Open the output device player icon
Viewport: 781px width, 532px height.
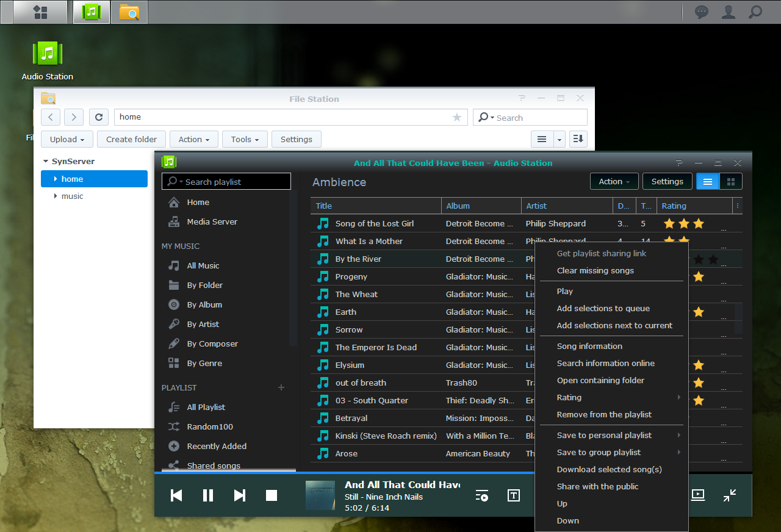tap(698, 495)
